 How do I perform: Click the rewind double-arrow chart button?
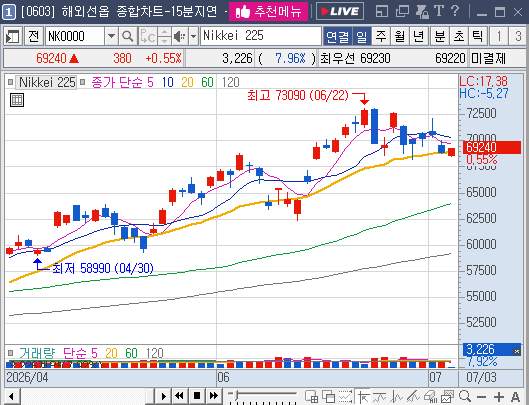(179, 396)
